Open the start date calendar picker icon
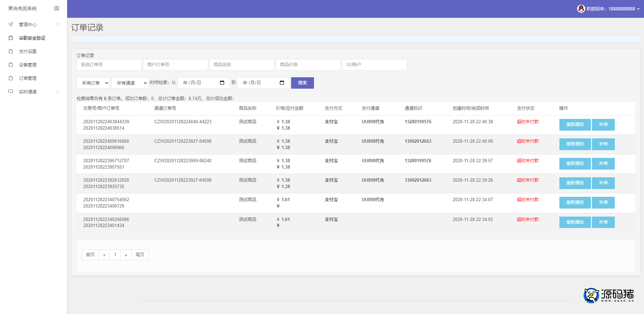 tap(222, 83)
